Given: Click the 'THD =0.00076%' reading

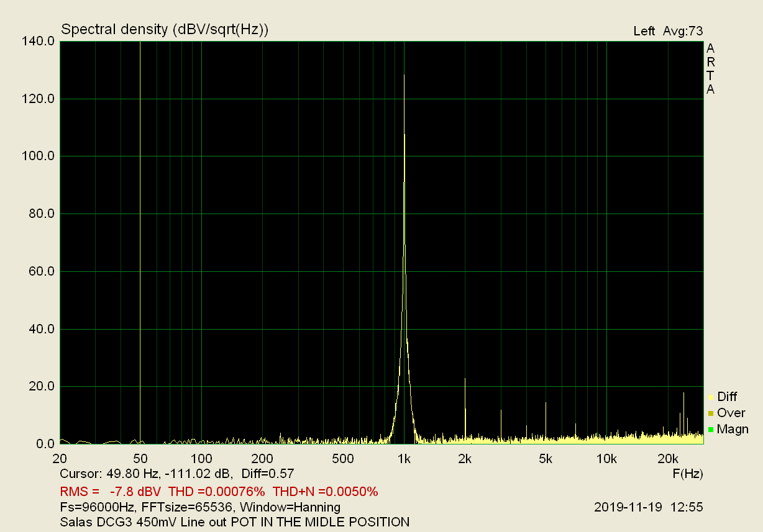Looking at the screenshot, I should 217,492.
